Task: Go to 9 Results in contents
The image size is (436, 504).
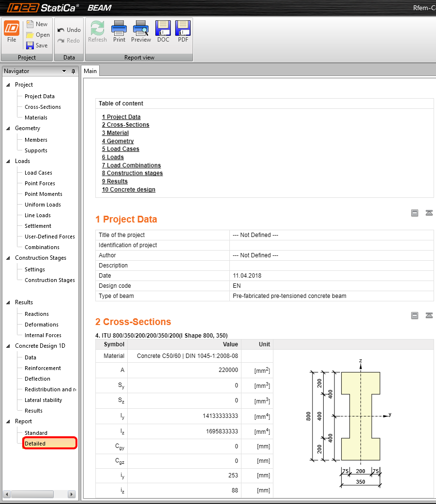Action: point(115,181)
